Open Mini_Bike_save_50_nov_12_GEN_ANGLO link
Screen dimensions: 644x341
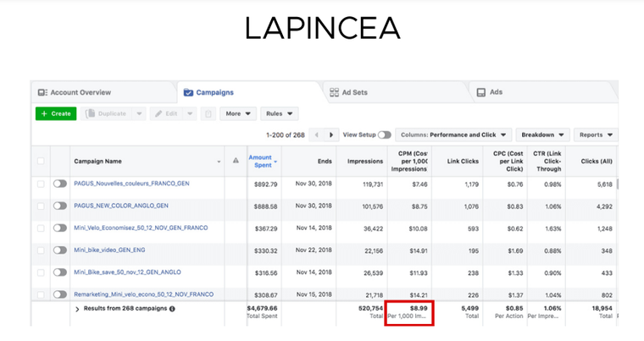pos(127,272)
